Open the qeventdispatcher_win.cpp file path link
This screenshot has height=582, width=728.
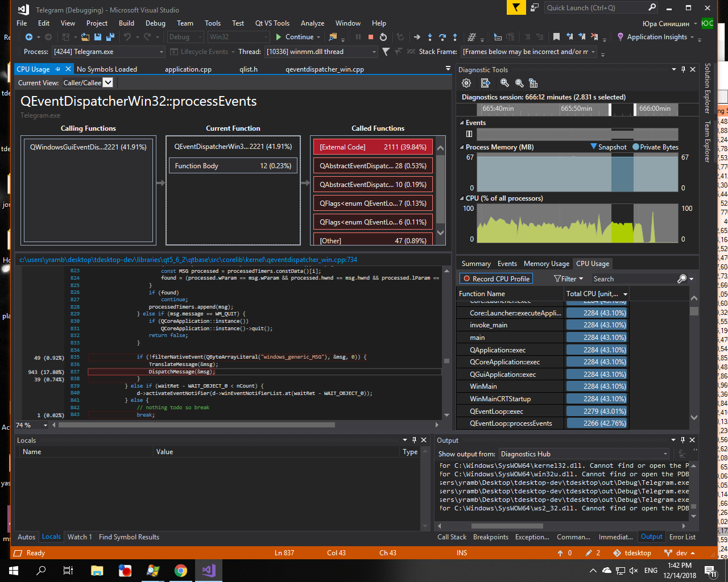coord(188,260)
